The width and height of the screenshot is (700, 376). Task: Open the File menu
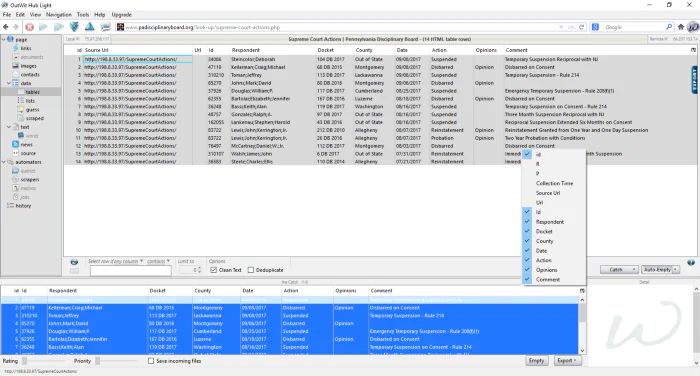[7, 15]
